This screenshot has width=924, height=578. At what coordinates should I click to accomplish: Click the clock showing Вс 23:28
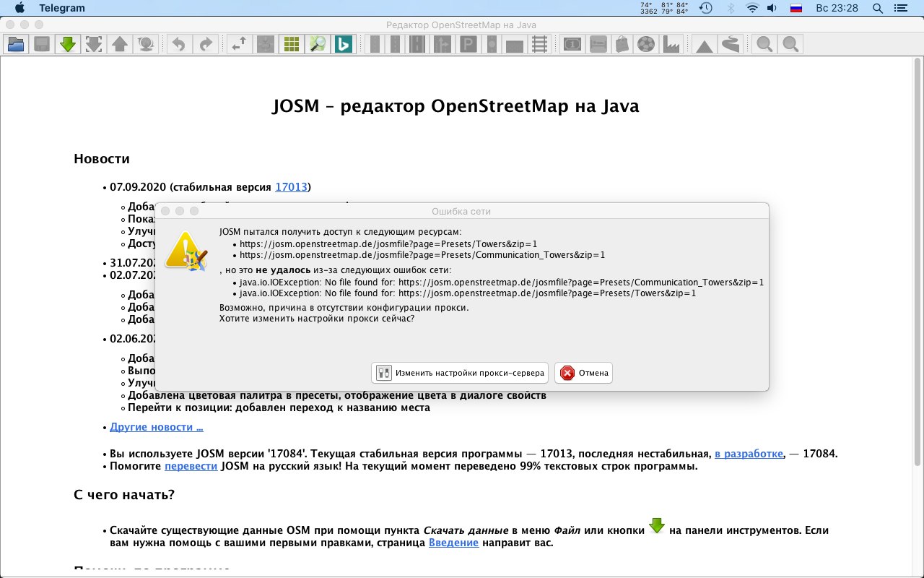tap(837, 8)
